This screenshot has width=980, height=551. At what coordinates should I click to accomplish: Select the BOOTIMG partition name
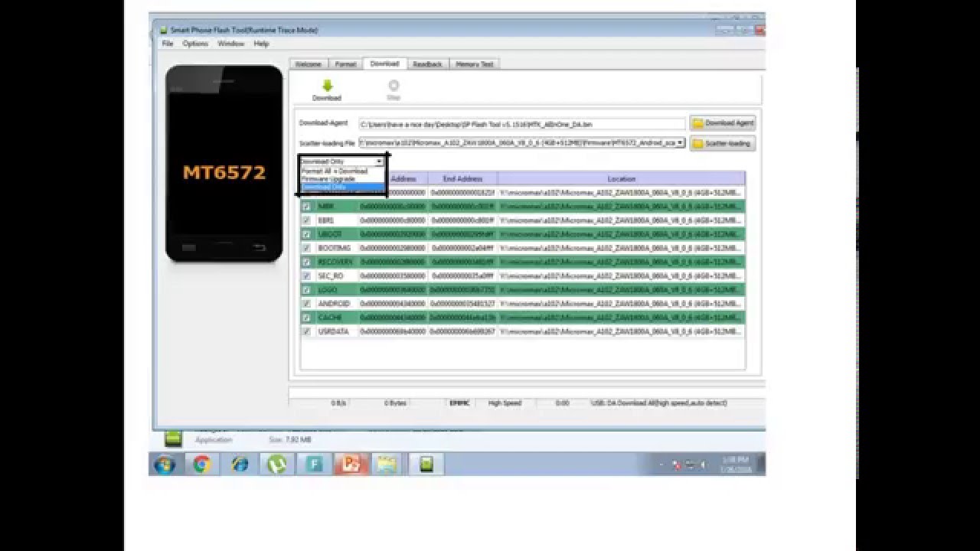pyautogui.click(x=334, y=248)
